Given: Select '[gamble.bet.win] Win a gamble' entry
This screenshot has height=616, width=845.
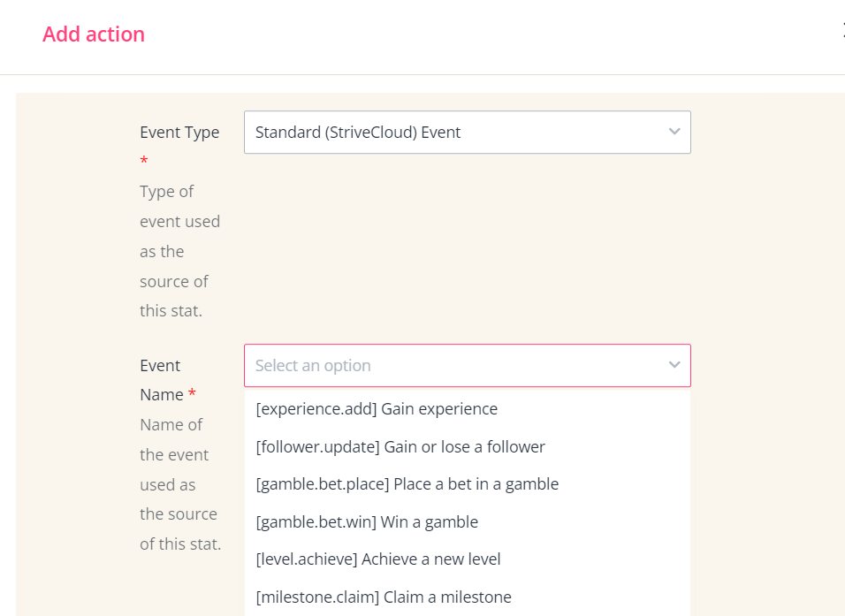Looking at the screenshot, I should pyautogui.click(x=367, y=522).
